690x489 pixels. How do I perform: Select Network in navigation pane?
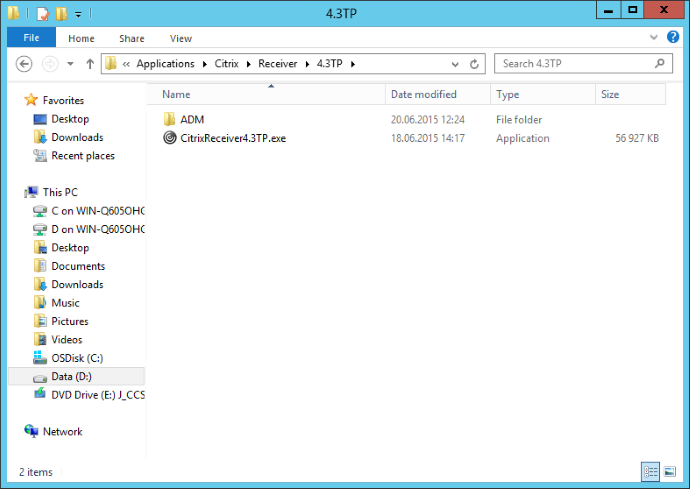point(62,432)
